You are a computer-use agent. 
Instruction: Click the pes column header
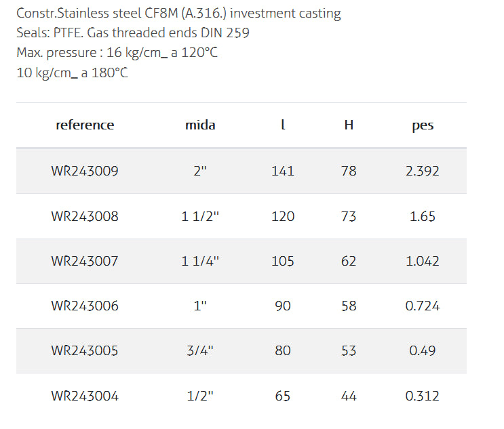tap(423, 125)
